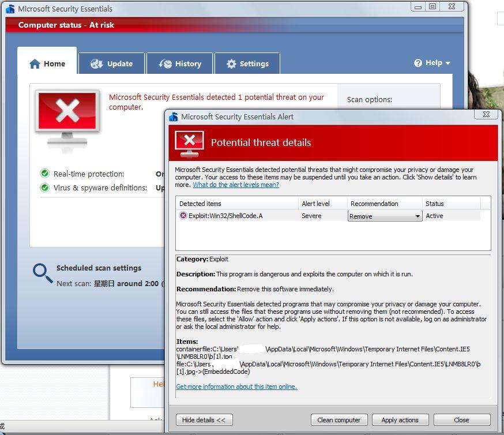This screenshot has width=504, height=435.
Task: Click the globe icon on Update tab
Action: 96,63
